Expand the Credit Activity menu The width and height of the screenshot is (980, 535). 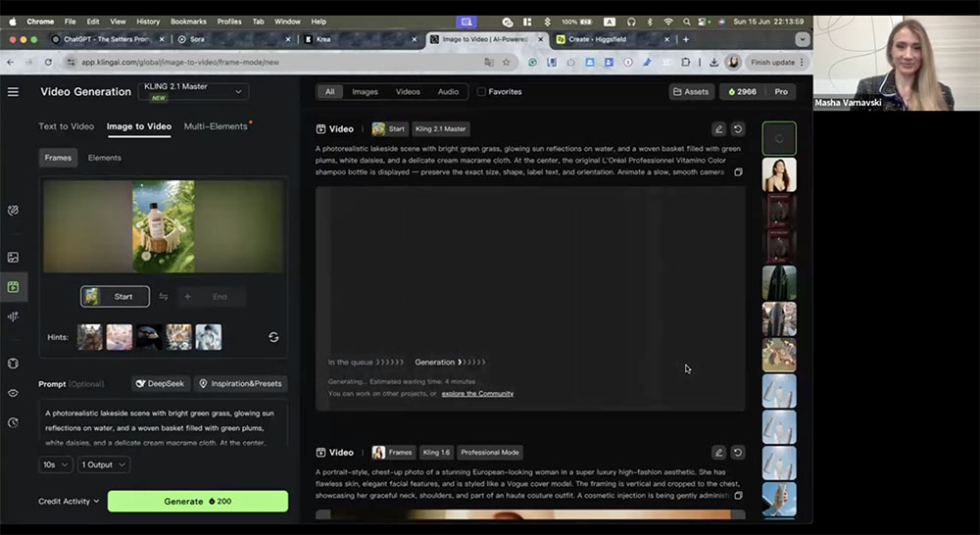(x=69, y=502)
